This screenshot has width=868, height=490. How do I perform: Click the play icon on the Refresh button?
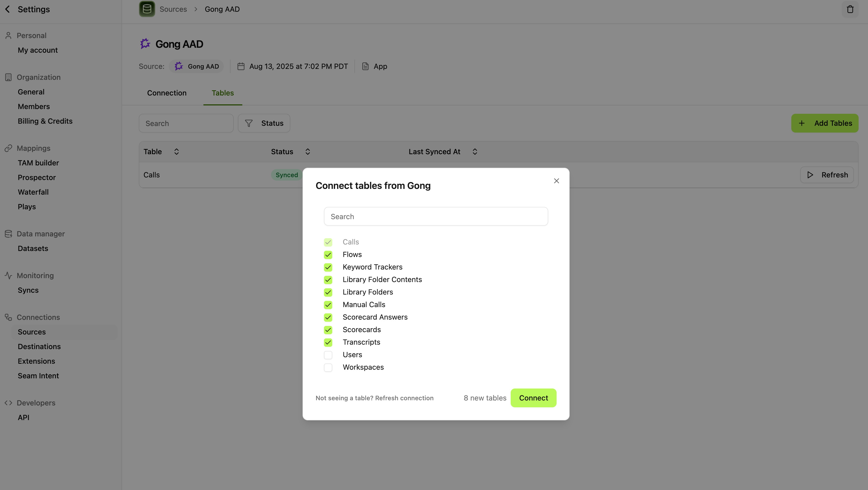[810, 175]
